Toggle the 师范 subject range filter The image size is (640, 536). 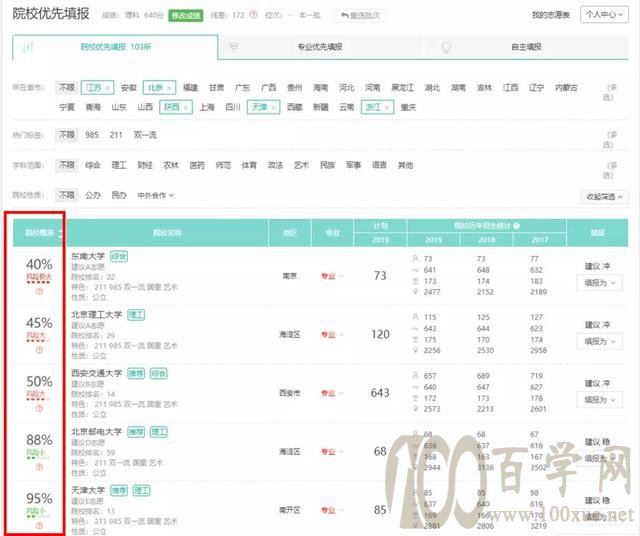click(223, 165)
